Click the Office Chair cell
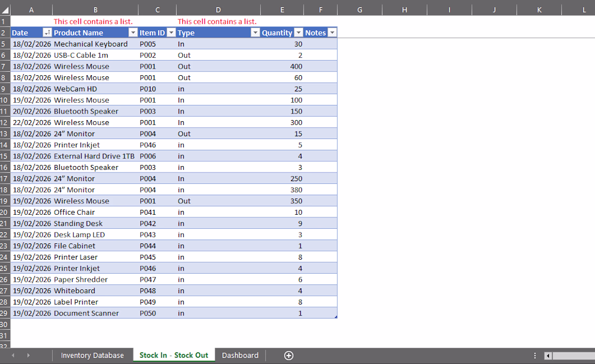 point(95,212)
